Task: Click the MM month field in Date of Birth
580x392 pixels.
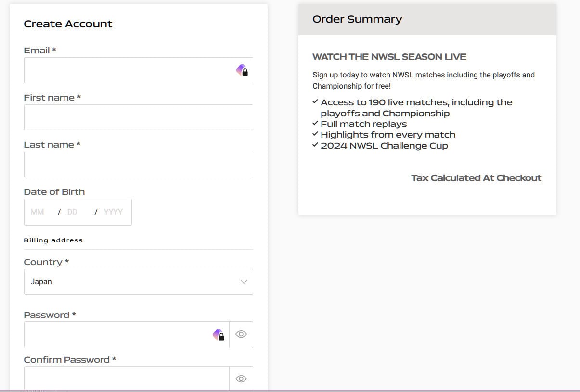Action: click(37, 212)
